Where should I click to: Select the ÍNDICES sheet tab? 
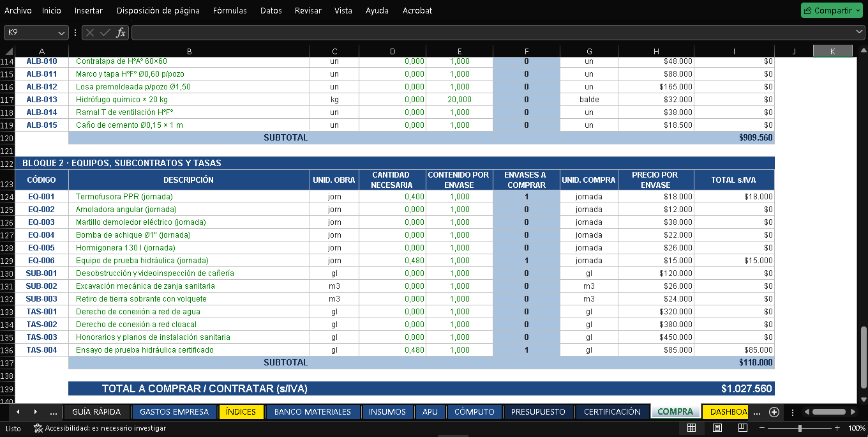(241, 412)
